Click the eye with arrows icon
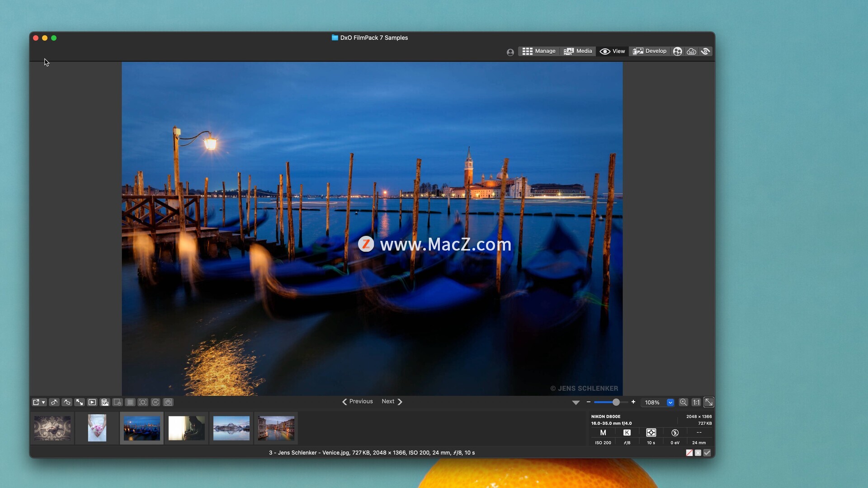 pyautogui.click(x=706, y=52)
